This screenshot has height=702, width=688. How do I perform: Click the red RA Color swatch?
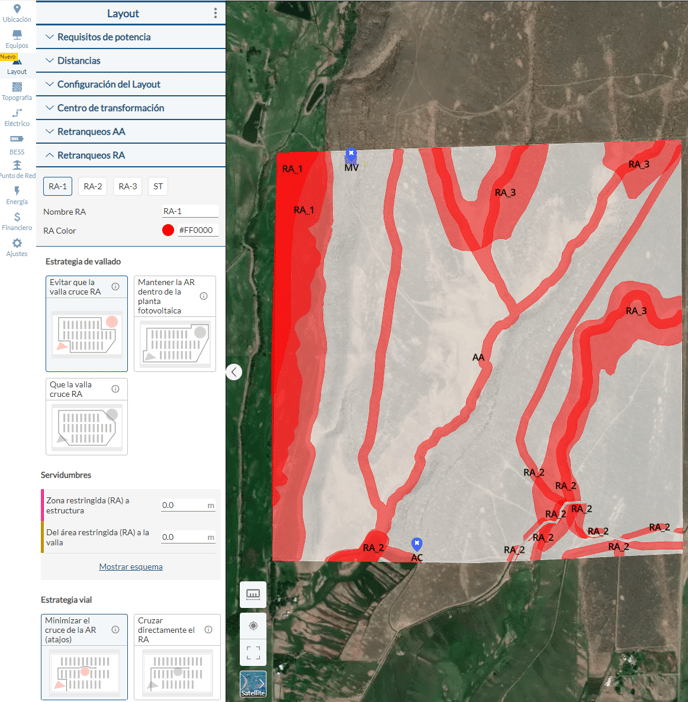point(167,230)
